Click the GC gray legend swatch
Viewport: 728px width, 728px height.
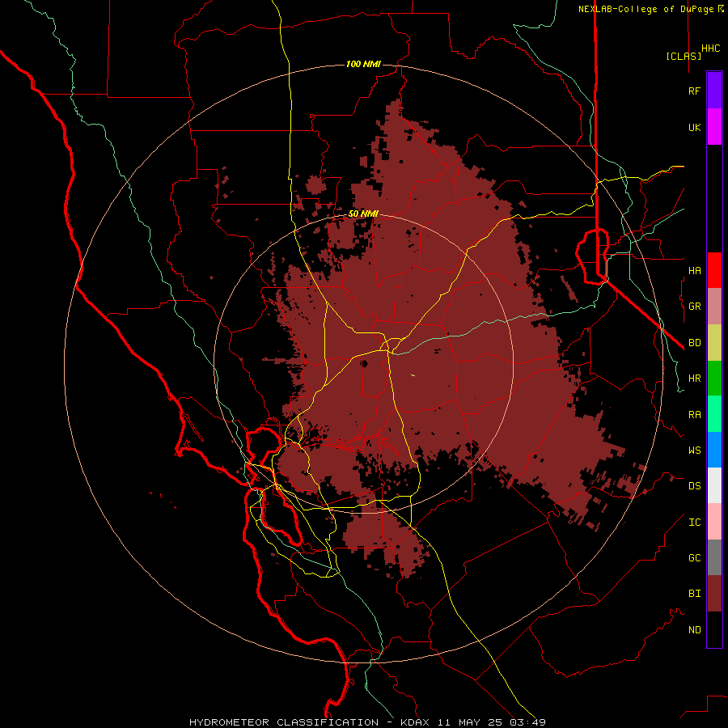(714, 557)
